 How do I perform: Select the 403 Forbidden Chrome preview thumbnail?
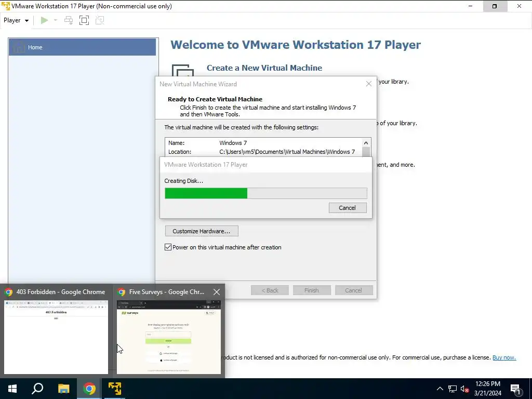tap(56, 337)
